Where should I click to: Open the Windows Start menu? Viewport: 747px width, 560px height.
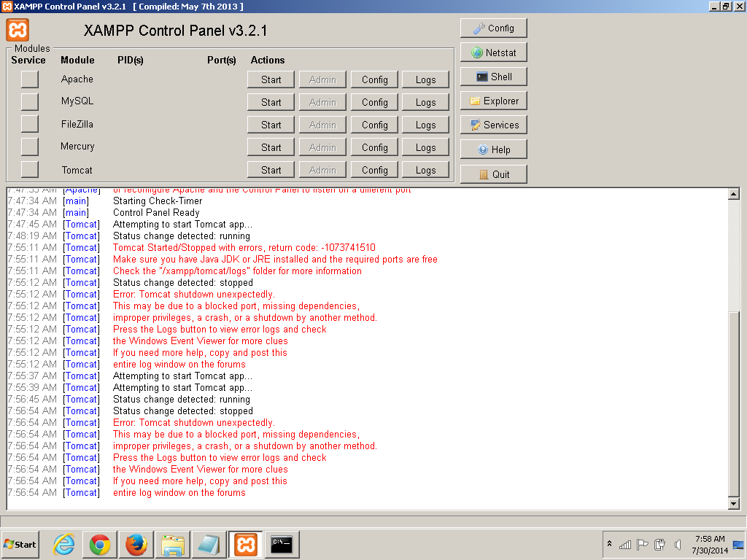tap(20, 544)
